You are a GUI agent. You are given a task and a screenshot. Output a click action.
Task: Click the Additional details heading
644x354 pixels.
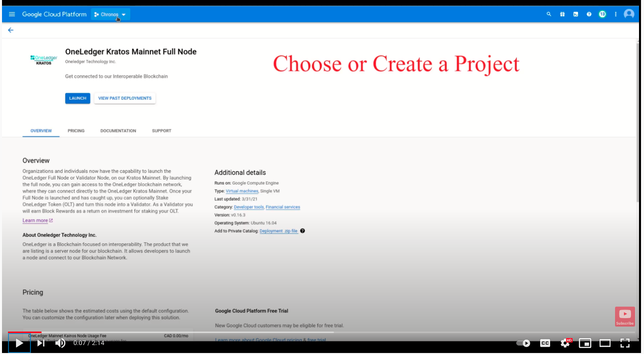point(240,173)
